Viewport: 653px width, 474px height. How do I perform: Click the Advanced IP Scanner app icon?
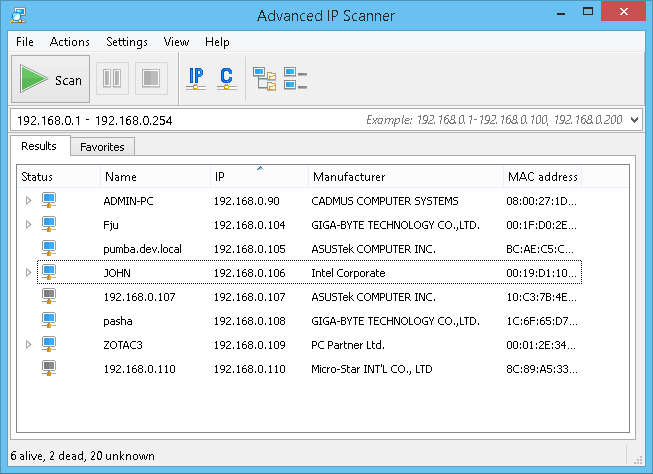tap(18, 15)
